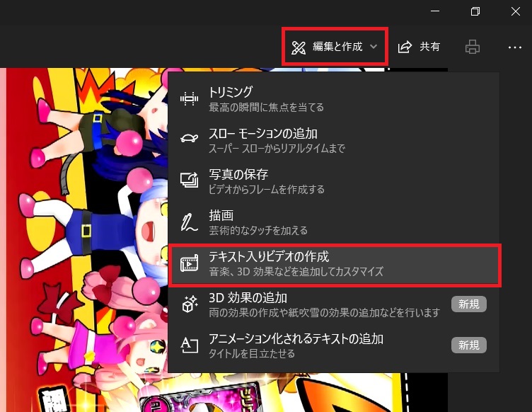Click 新規 badge beside アニメーション化されるテキストの追加
Image resolution: width=532 pixels, height=412 pixels.
click(468, 345)
